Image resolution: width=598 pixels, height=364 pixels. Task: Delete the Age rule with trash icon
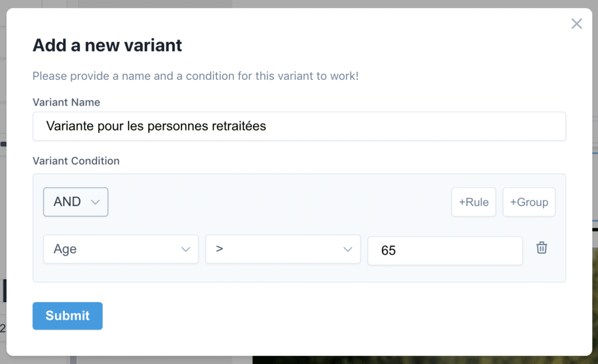point(542,248)
